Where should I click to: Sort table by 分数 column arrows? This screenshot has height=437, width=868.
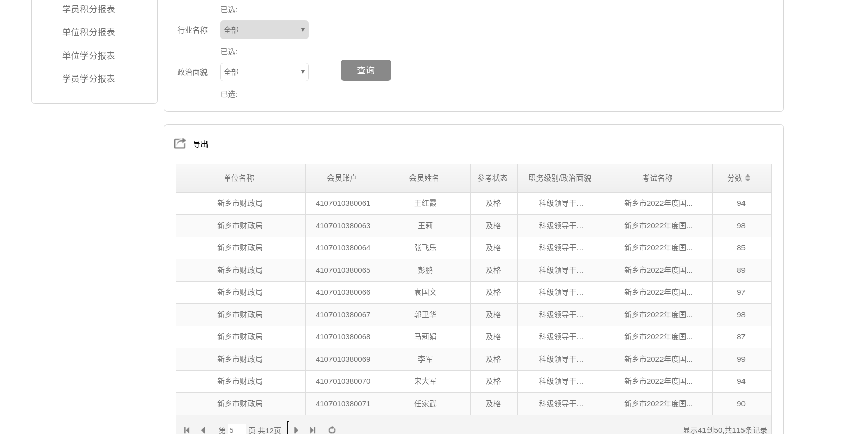(748, 178)
